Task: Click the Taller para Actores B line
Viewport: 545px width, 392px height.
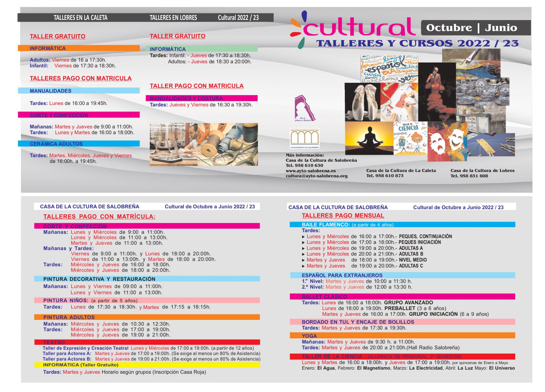Action: pyautogui.click(x=151, y=359)
